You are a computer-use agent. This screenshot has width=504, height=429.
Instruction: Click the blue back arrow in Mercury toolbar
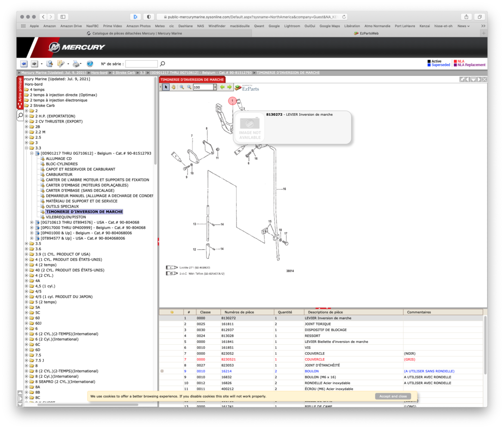tap(24, 64)
